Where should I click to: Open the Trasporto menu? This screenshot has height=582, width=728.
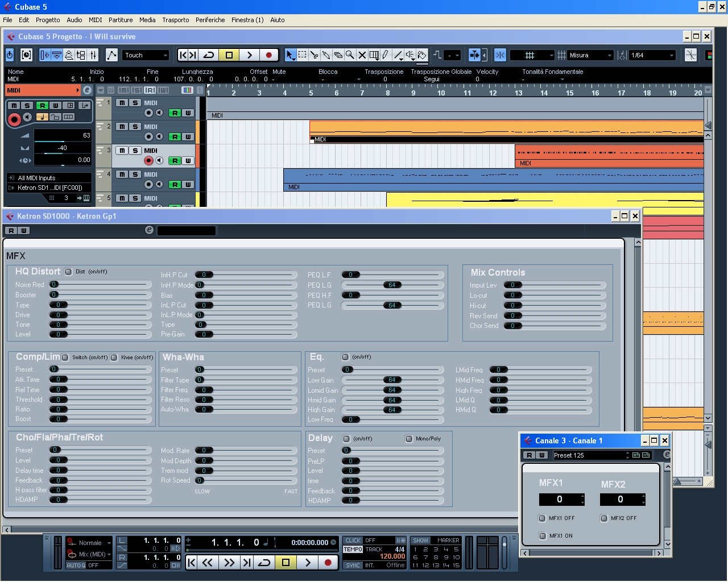tap(175, 20)
